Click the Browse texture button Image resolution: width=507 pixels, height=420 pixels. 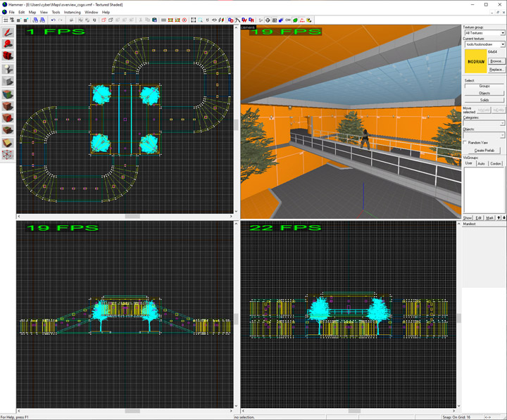pyautogui.click(x=496, y=61)
